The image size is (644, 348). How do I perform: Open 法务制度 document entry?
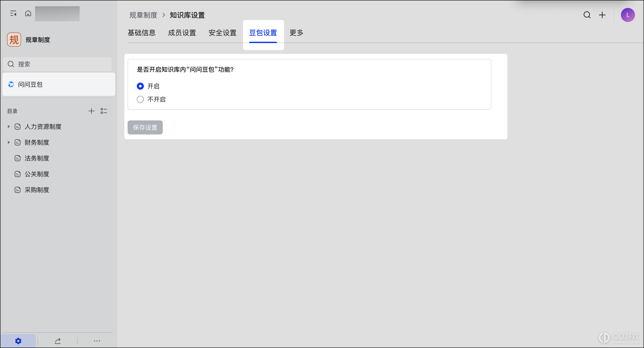[x=37, y=158]
